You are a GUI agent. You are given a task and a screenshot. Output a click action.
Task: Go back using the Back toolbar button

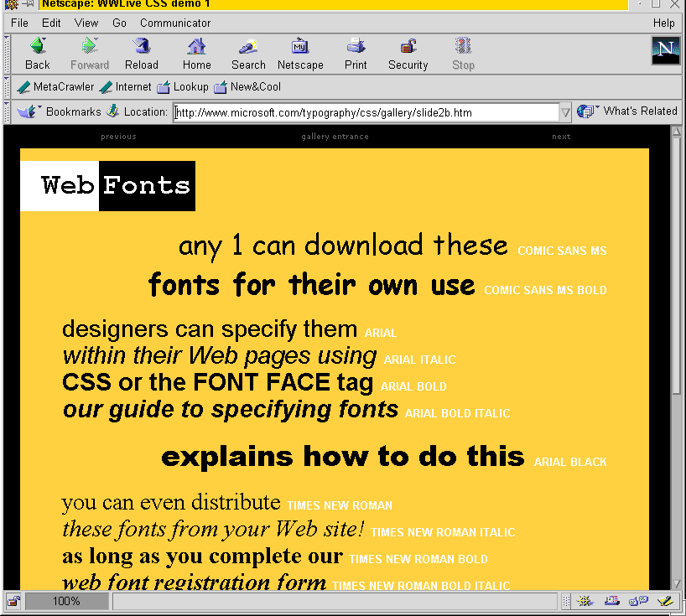(x=38, y=54)
